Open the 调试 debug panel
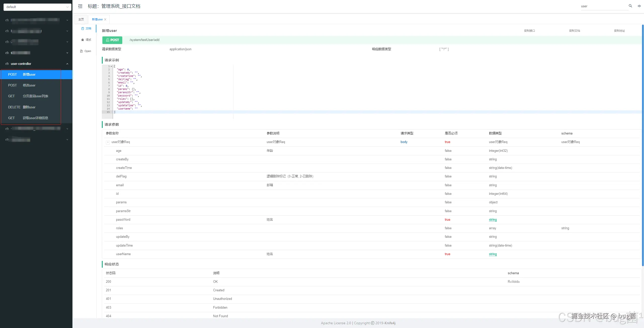Viewport: 644px width, 328px height. point(86,40)
